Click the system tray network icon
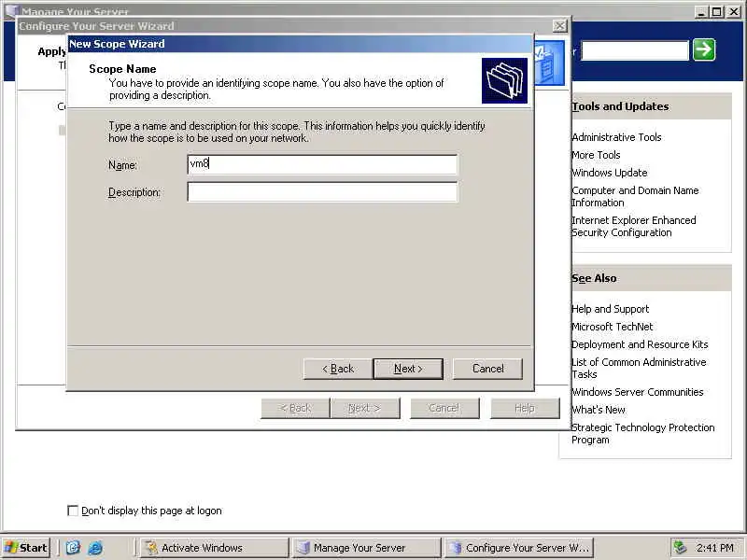Screen dimensions: 747x560 point(681,548)
